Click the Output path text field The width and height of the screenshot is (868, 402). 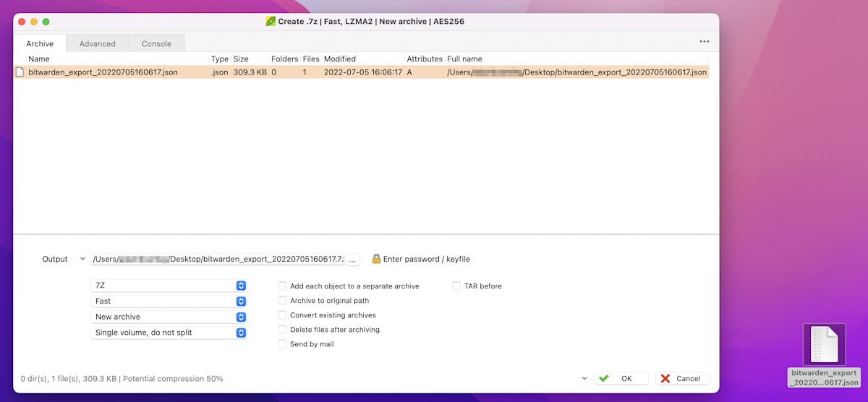point(217,259)
